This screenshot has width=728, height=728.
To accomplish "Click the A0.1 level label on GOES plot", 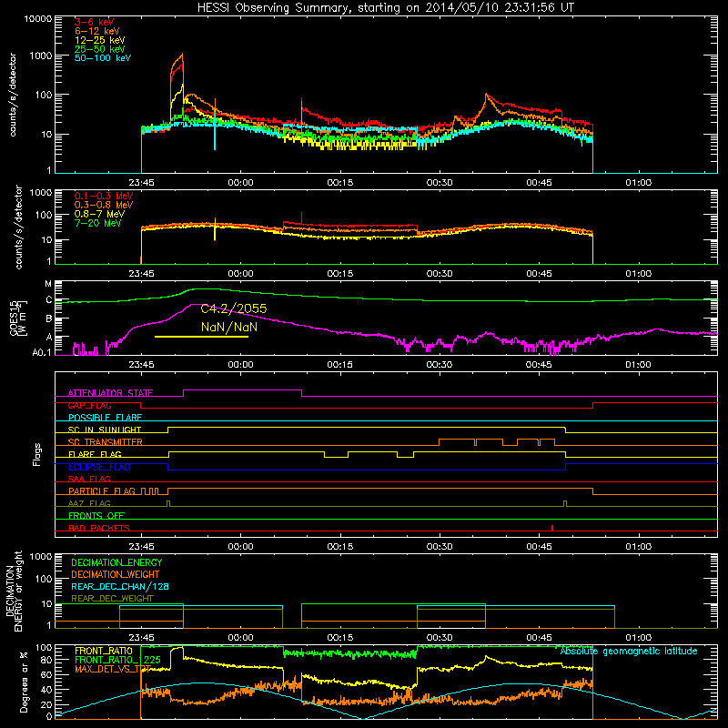I will pyautogui.click(x=42, y=352).
